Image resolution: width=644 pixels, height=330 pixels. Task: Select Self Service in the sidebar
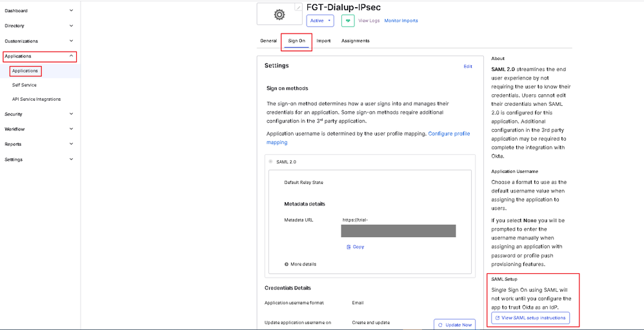25,85
